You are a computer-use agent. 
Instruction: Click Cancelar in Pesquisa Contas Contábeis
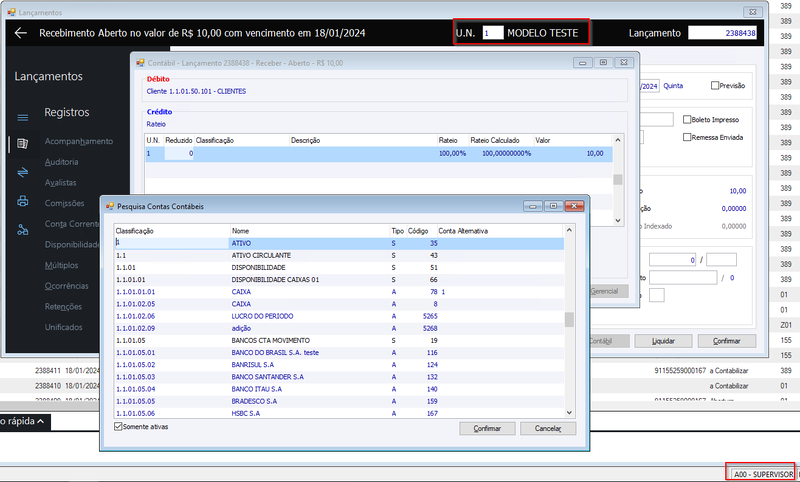[x=548, y=428]
